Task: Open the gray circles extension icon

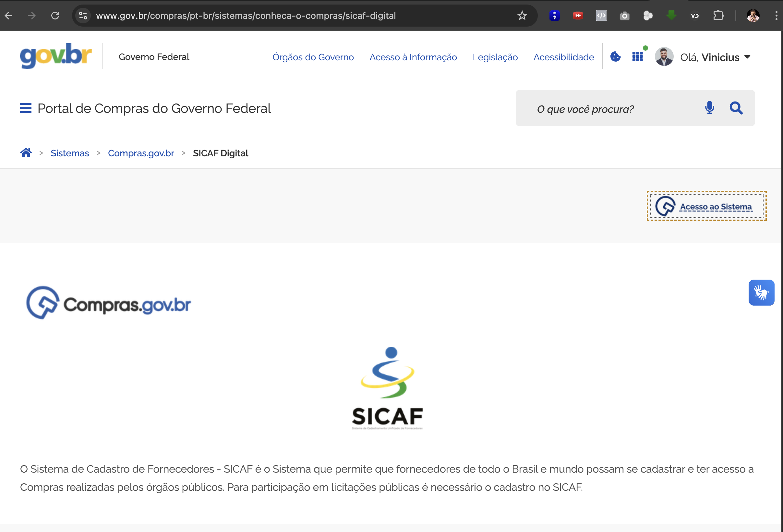Action: [x=648, y=16]
